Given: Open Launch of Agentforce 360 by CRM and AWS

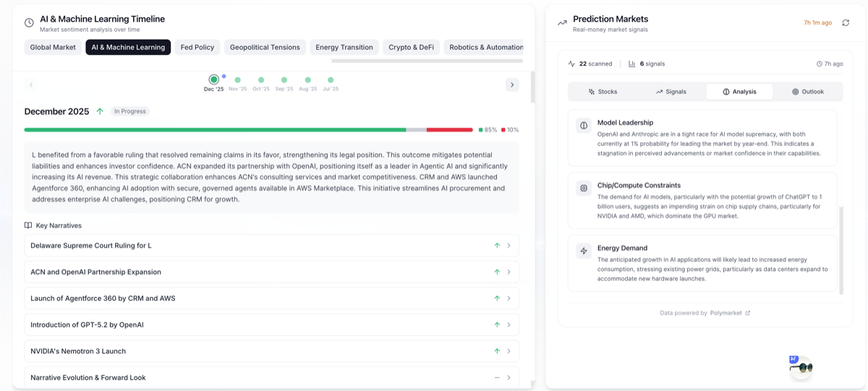Looking at the screenshot, I should coord(271,298).
